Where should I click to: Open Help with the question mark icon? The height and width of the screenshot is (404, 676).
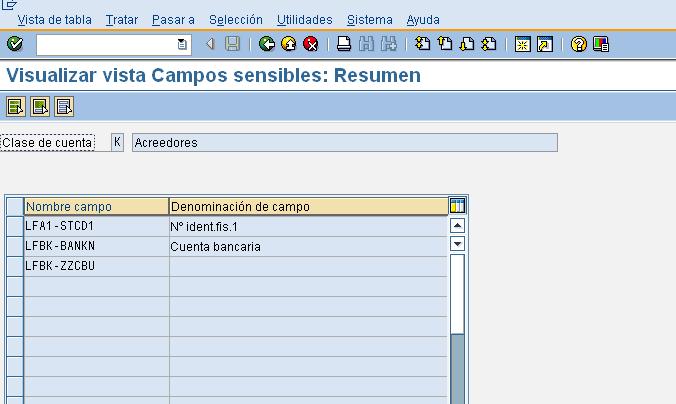578,44
